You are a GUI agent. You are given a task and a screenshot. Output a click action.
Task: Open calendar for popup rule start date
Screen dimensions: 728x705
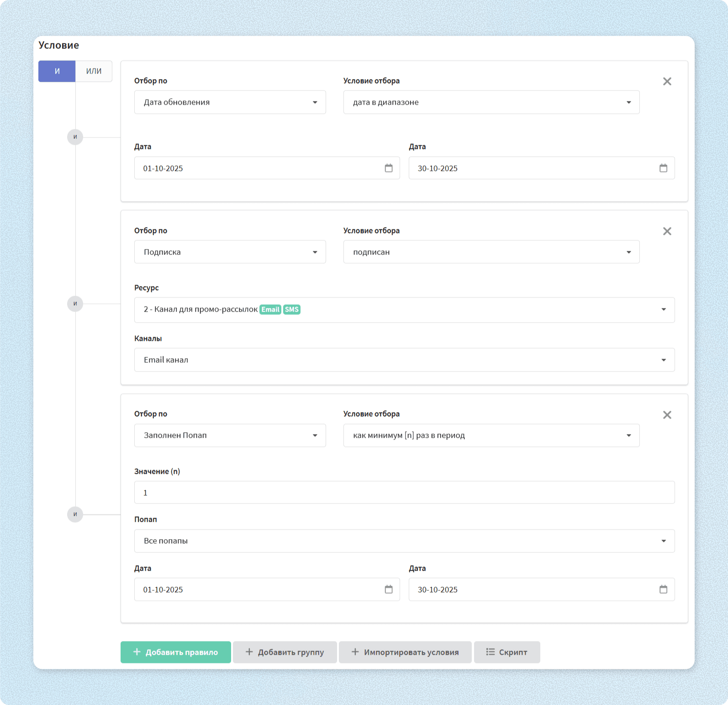[389, 589]
